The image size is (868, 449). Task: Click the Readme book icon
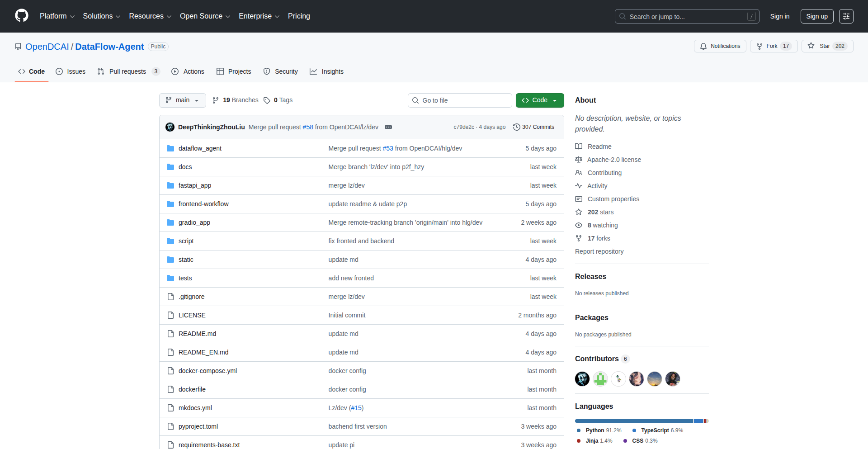579,147
